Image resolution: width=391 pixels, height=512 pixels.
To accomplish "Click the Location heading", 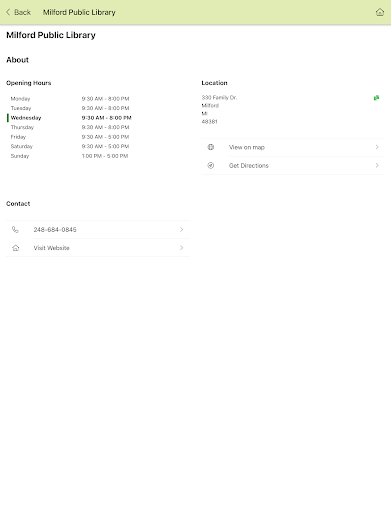I will (214, 83).
